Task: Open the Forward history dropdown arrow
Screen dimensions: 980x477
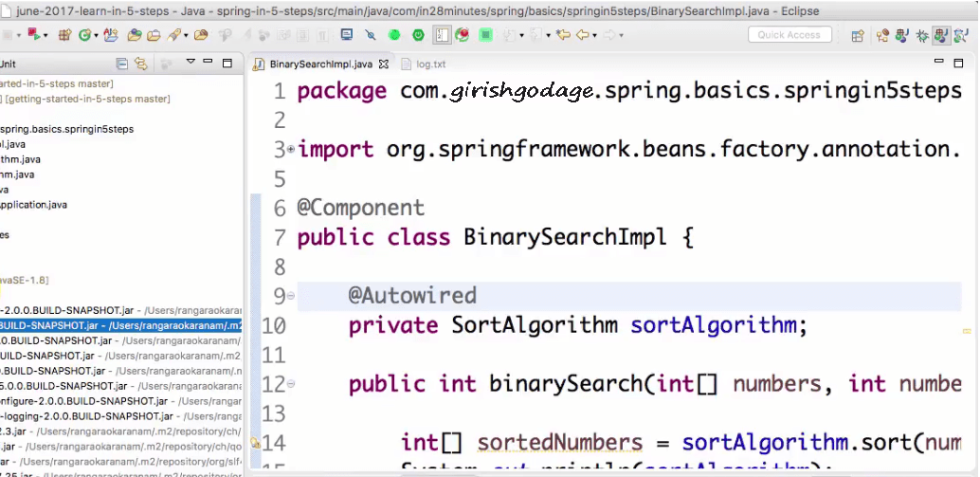Action: [621, 36]
